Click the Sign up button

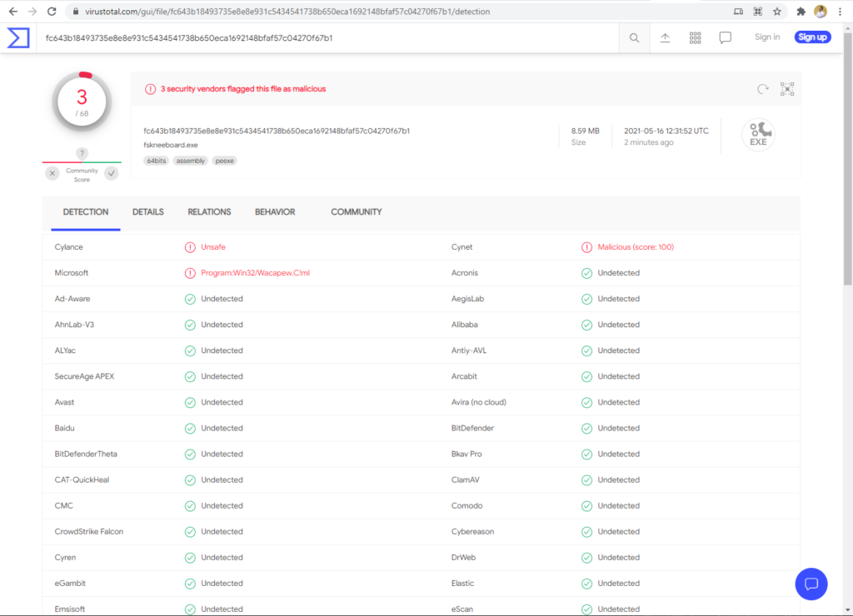[813, 37]
